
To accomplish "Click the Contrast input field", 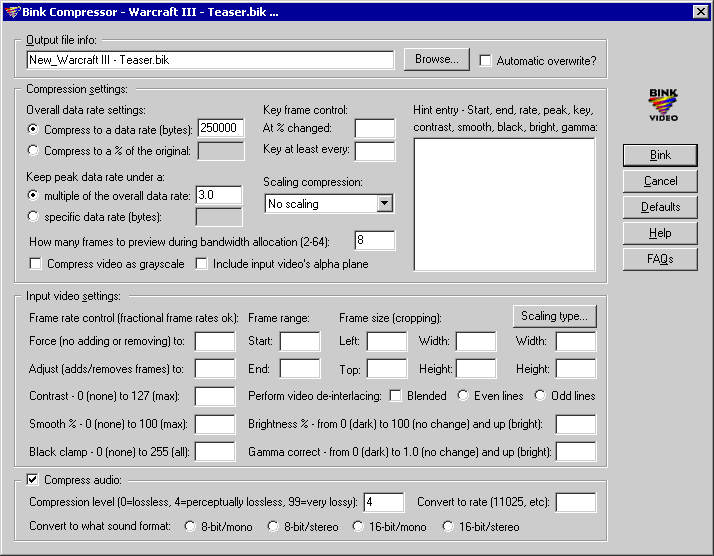I will 215,396.
